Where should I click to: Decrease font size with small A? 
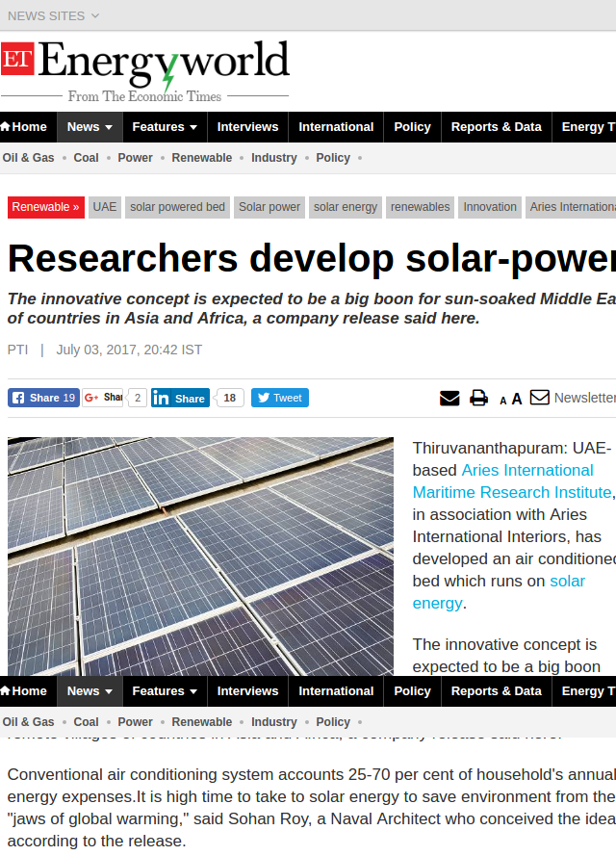[503, 401]
